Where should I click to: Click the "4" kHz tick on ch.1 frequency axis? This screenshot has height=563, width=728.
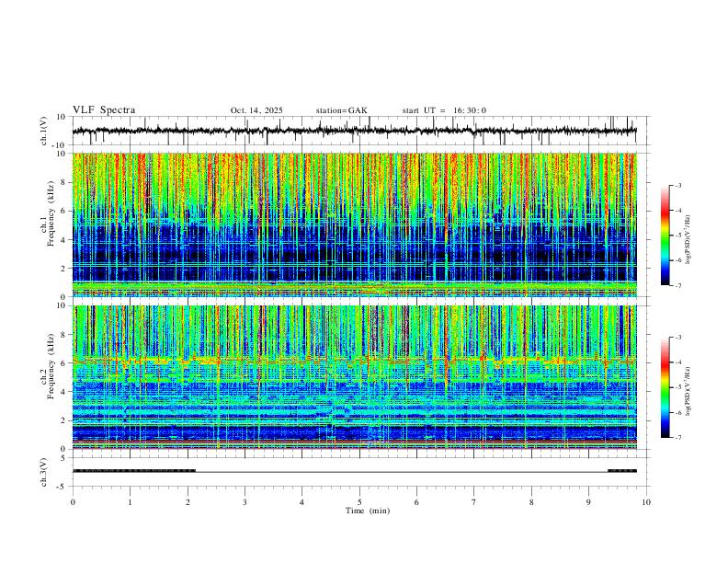click(x=63, y=240)
